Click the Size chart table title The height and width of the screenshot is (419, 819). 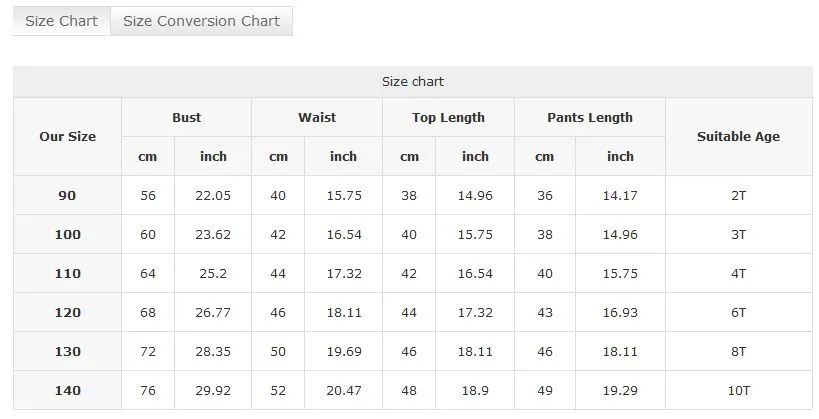[x=413, y=82]
